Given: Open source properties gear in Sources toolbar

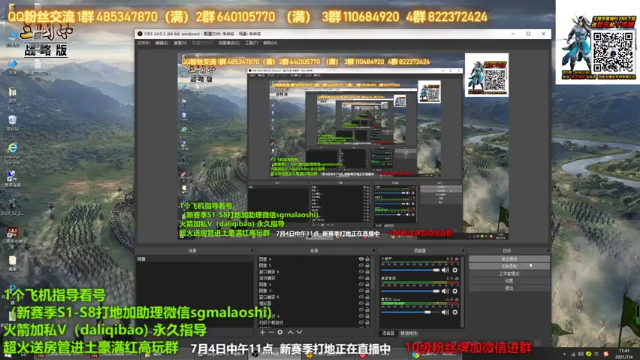Looking at the screenshot, I should (x=280, y=332).
